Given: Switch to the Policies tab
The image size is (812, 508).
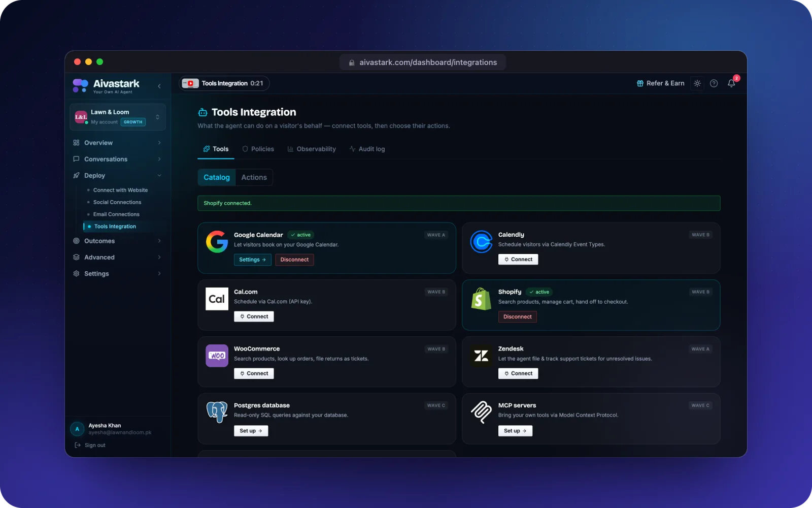Looking at the screenshot, I should pos(258,149).
